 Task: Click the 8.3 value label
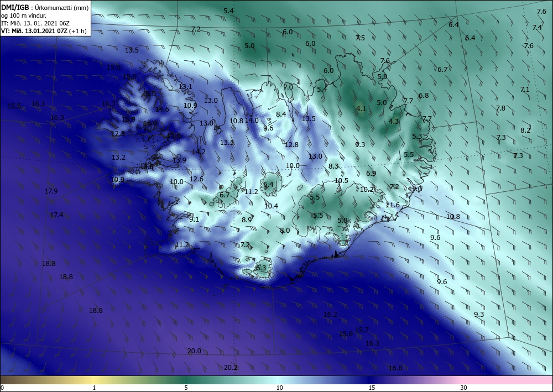click(333, 166)
